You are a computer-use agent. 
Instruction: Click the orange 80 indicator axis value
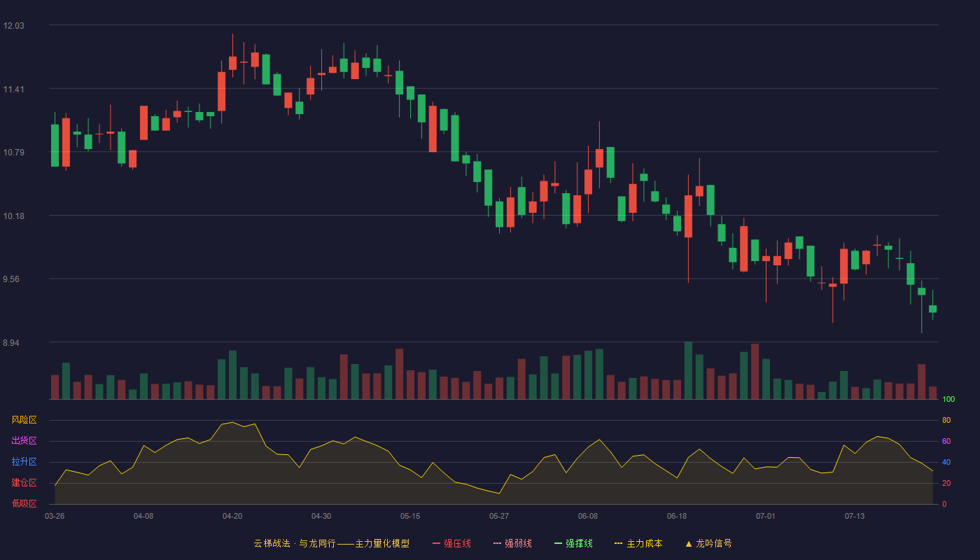[x=946, y=421]
